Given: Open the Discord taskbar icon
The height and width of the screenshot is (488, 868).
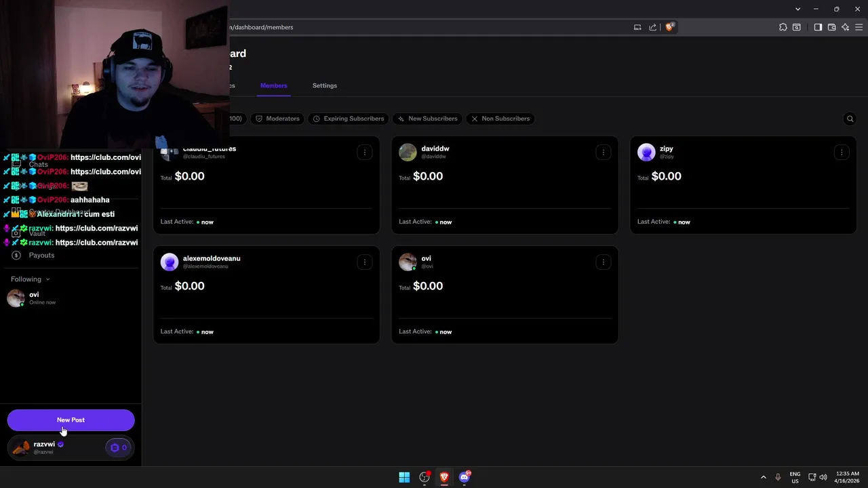Looking at the screenshot, I should pos(465,477).
